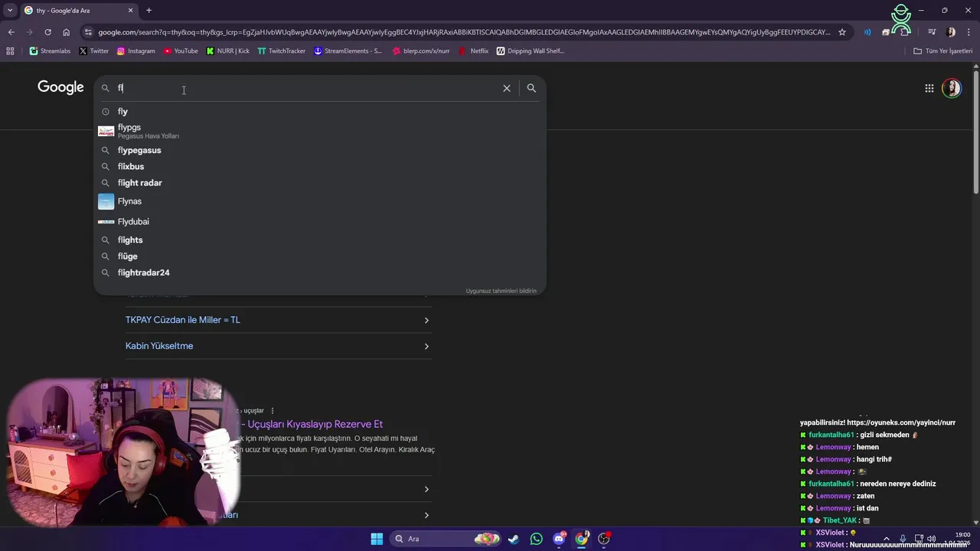Screen dimensions: 980x551
Task: Open the bookmarks apps grid icon
Action: point(10,51)
